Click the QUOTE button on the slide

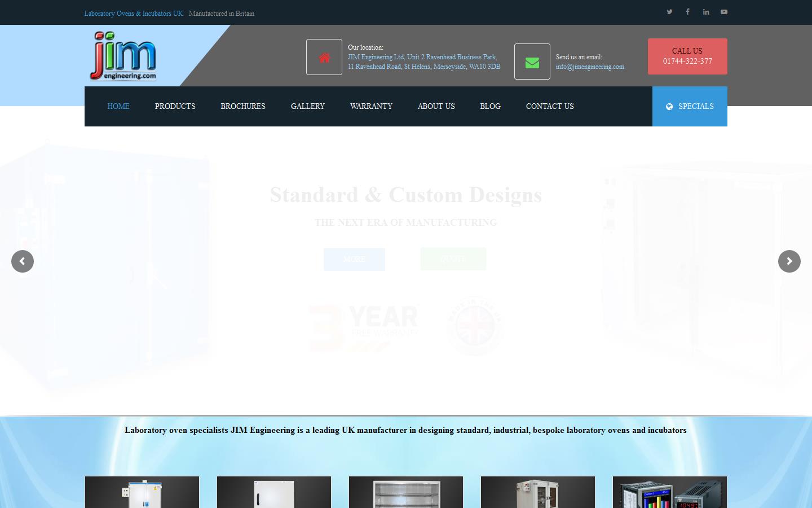point(453,259)
